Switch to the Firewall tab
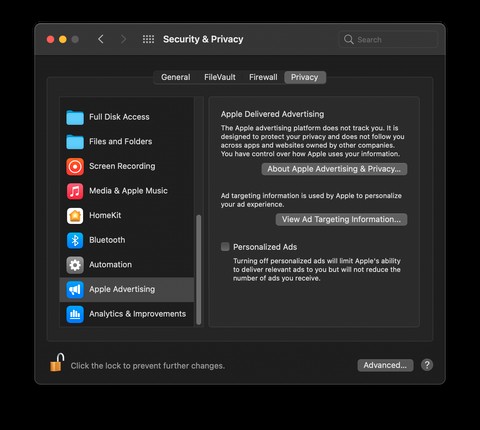Image resolution: width=480 pixels, height=430 pixels. click(263, 77)
